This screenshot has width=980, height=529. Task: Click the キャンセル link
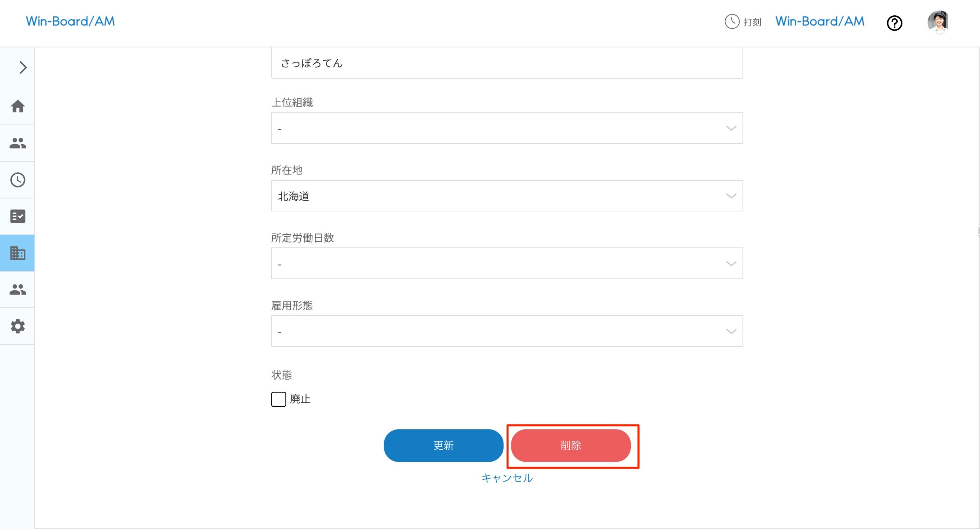click(507, 478)
